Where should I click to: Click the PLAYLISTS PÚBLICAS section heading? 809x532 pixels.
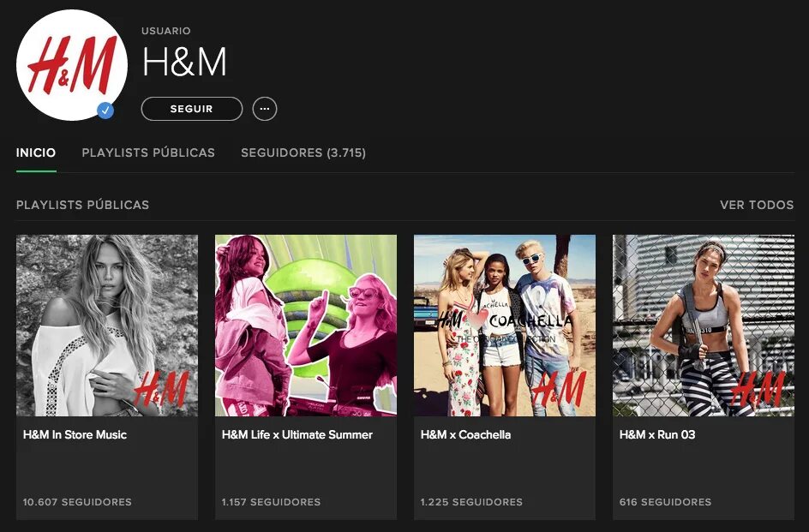tap(82, 205)
